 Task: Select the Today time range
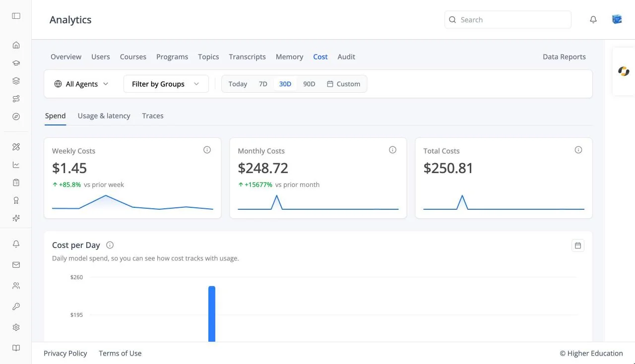[238, 84]
